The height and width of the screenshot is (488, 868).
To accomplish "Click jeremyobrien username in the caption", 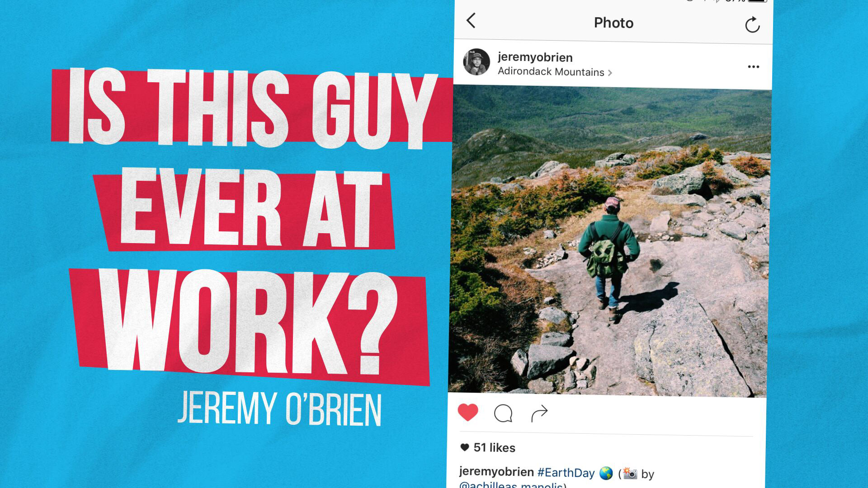I will pos(496,472).
